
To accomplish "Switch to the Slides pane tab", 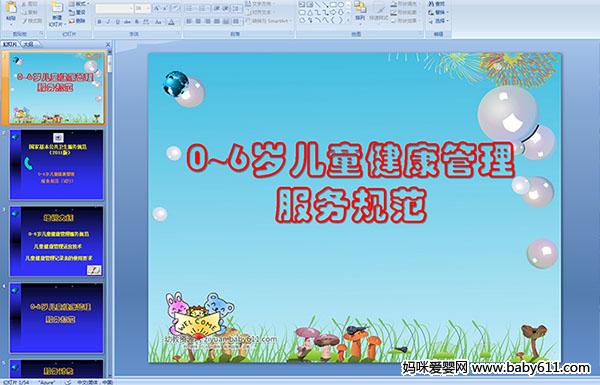I will 10,44.
